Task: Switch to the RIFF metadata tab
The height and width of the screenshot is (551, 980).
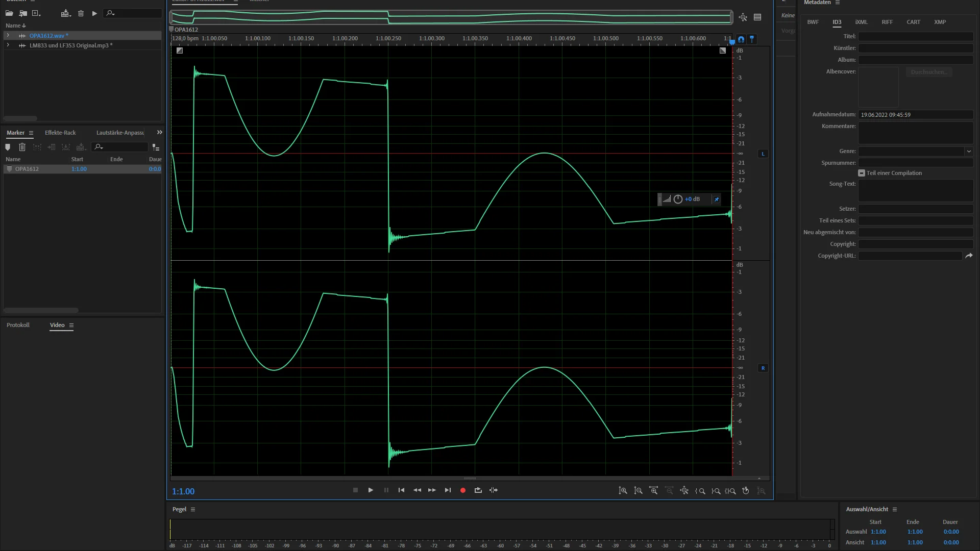Action: click(x=887, y=22)
